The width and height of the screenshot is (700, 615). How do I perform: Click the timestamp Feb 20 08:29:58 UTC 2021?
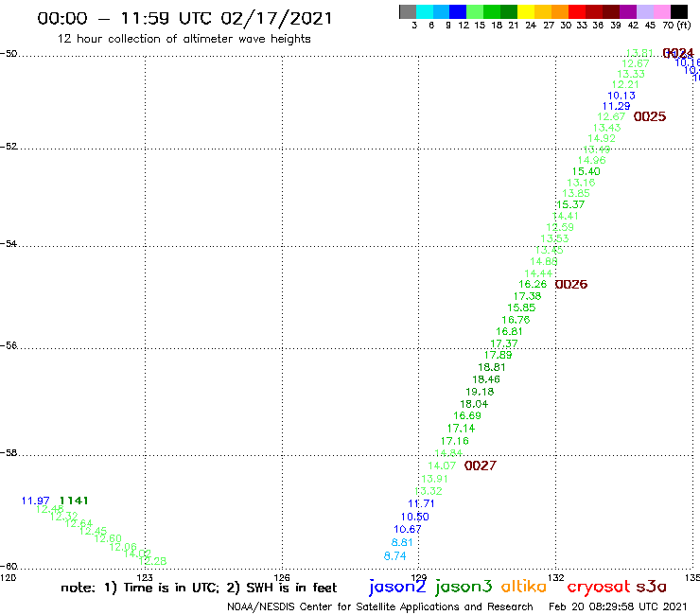(618, 606)
